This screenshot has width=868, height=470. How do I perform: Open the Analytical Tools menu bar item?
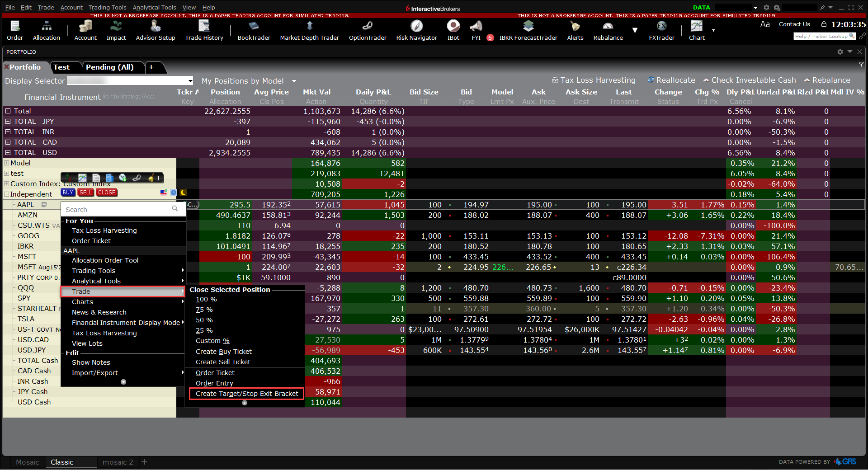(x=154, y=7)
